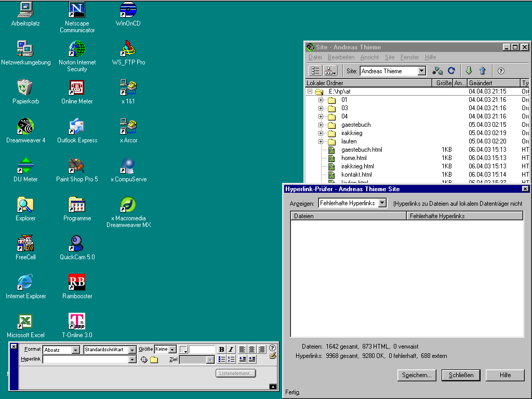Viewport: 532px width, 399px height.
Task: Align text right in property inspector
Action: point(262,349)
